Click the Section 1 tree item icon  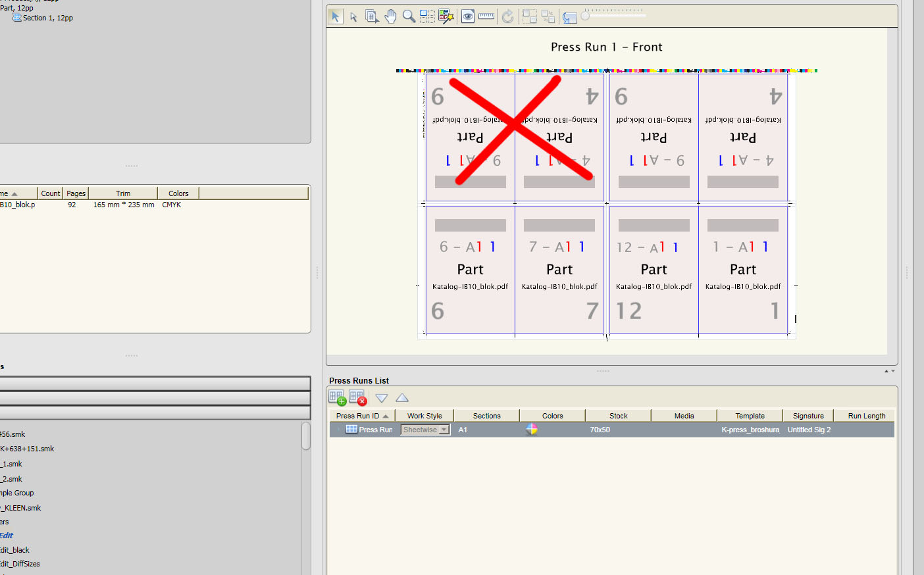coord(17,18)
